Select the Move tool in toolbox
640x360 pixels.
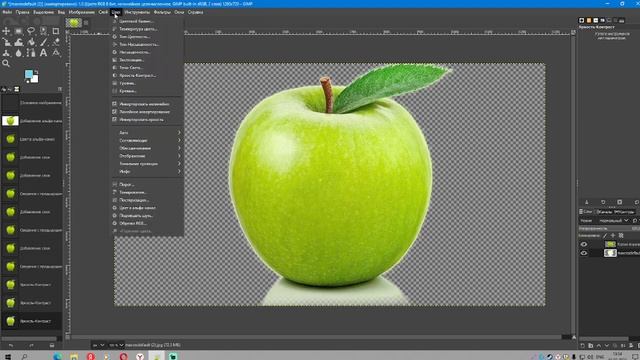click(6, 31)
